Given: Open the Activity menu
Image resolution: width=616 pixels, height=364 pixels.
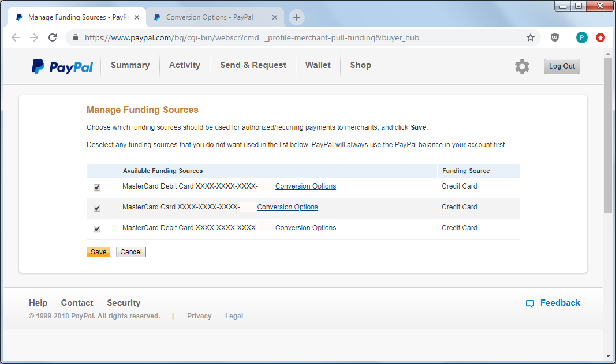Looking at the screenshot, I should (x=185, y=65).
